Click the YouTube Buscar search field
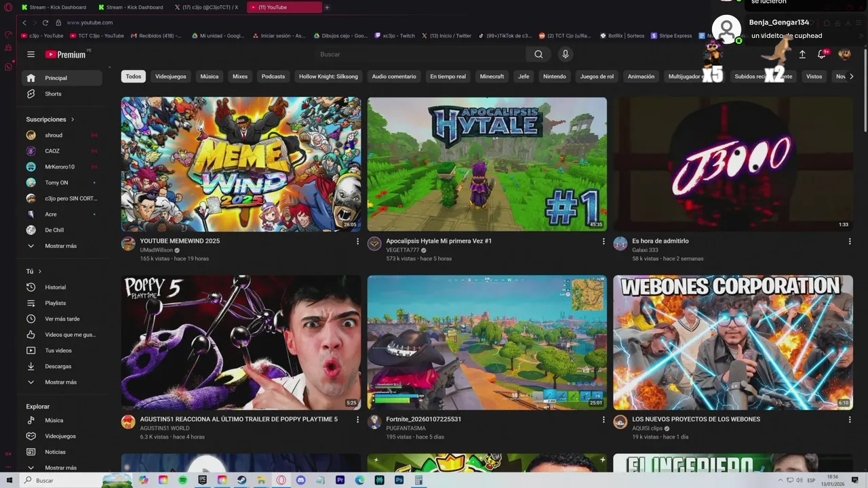868x488 pixels. pos(420,54)
